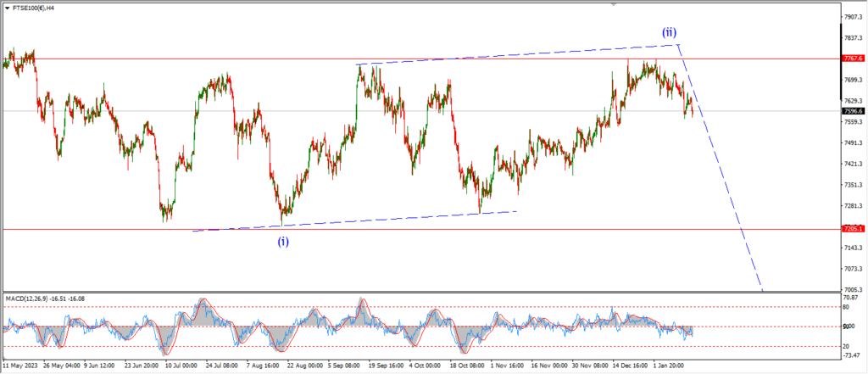Viewport: 868px width, 374px height.
Task: Click the triangle arrow beside FTSE100 title
Action: coord(5,8)
